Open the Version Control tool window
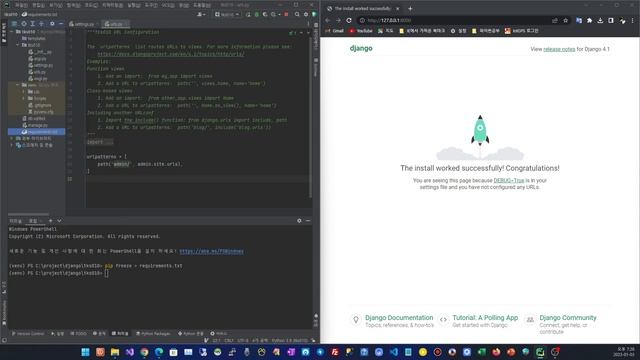 click(28, 333)
